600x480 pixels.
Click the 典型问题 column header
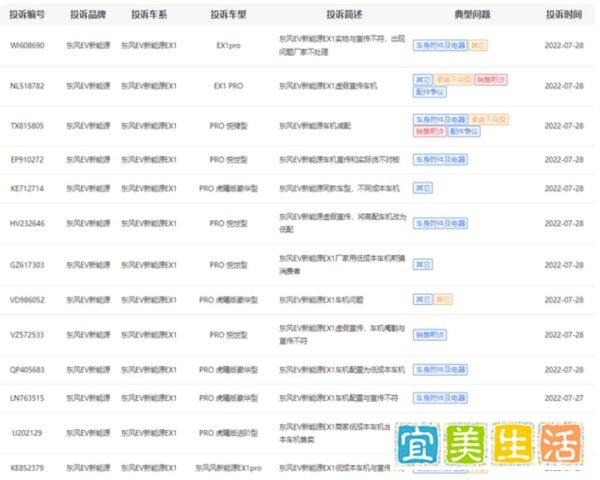(472, 15)
